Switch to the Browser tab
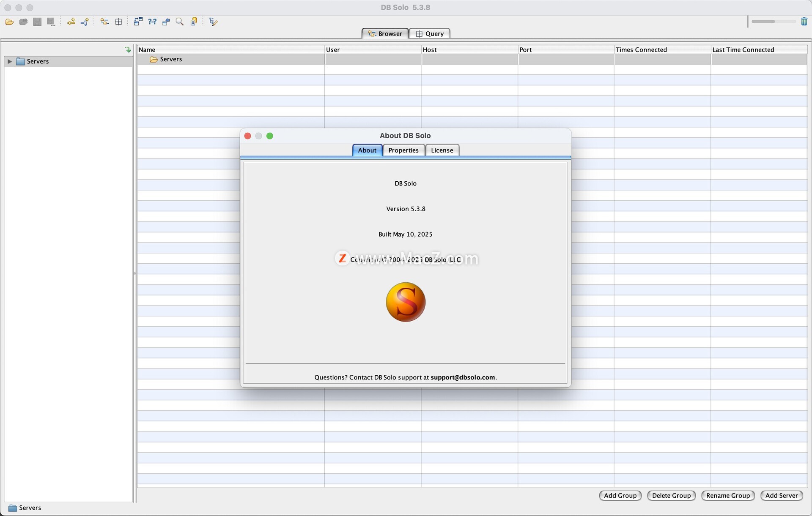 [x=385, y=34]
